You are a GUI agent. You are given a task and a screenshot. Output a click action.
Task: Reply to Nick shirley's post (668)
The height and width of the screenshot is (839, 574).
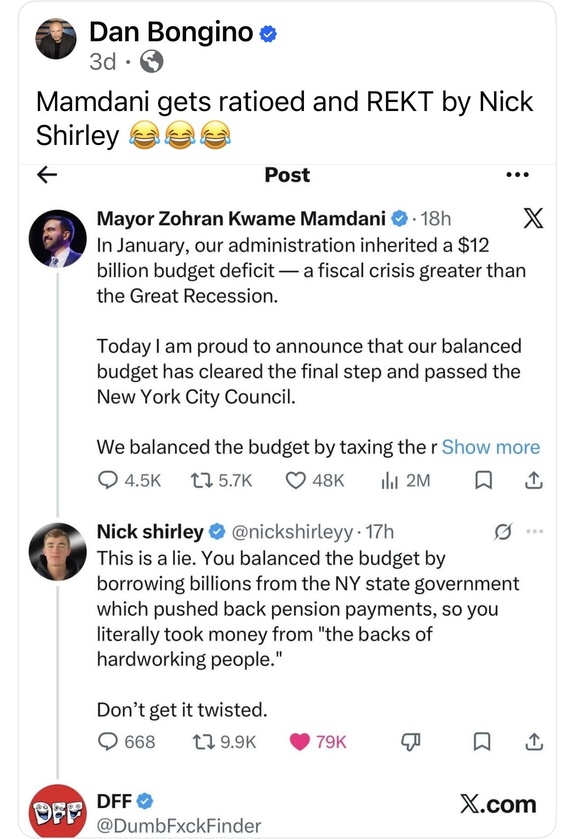coord(127,742)
